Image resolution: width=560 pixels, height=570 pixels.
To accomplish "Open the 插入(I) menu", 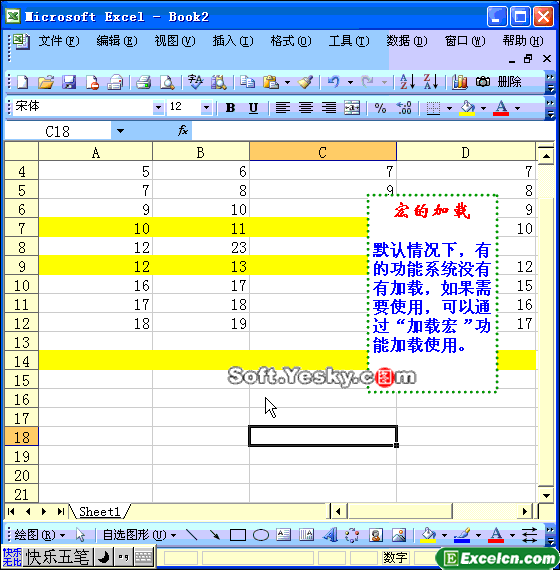I will pos(233,41).
